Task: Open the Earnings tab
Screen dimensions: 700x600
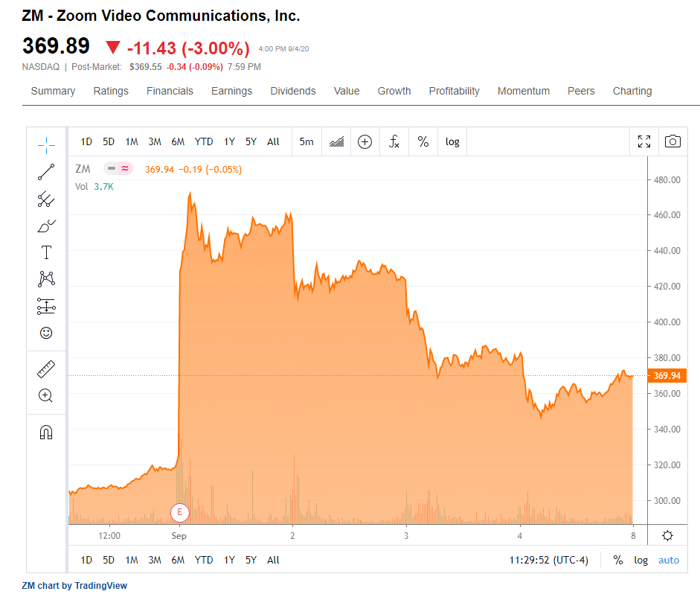Action: click(x=231, y=91)
